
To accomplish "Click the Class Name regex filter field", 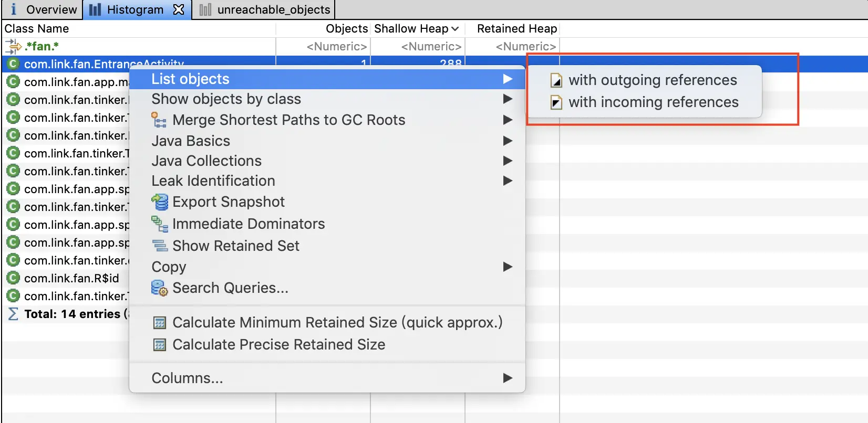I will pos(139,46).
